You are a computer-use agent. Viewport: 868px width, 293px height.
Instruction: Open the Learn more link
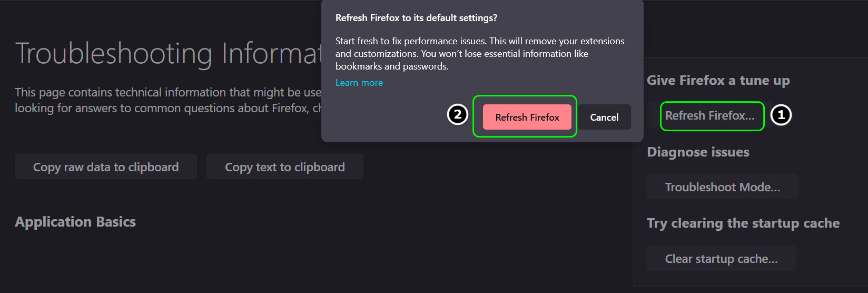[359, 83]
